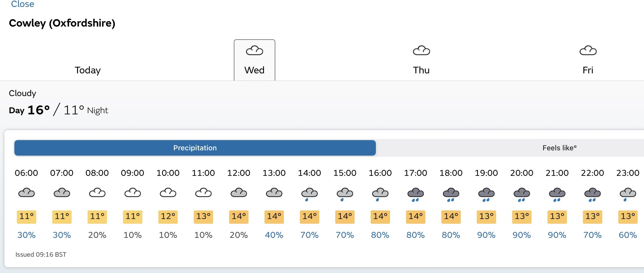Image resolution: width=644 pixels, height=273 pixels.
Task: Click the 10:00 white cloud icon
Action: [x=168, y=192]
